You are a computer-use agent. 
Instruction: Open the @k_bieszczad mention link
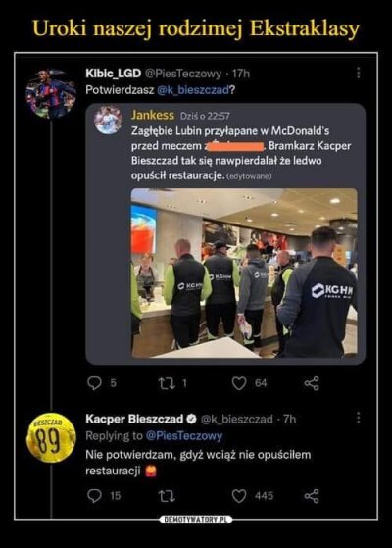coord(193,90)
